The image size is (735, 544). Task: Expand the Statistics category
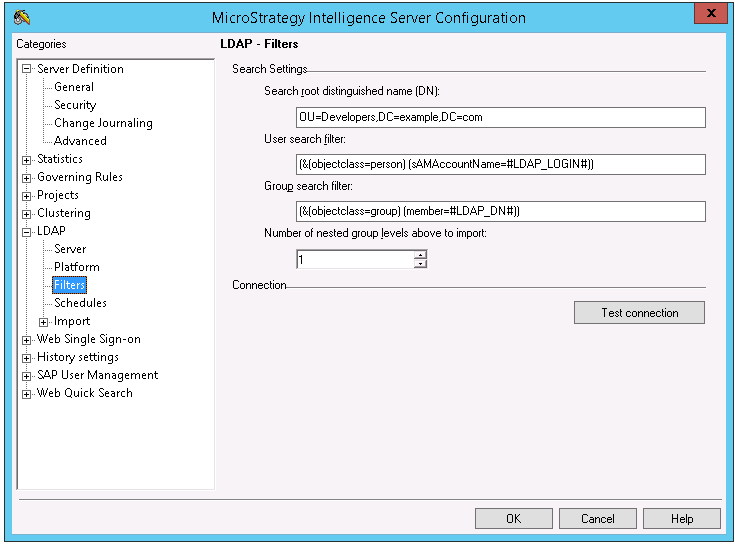tap(27, 159)
